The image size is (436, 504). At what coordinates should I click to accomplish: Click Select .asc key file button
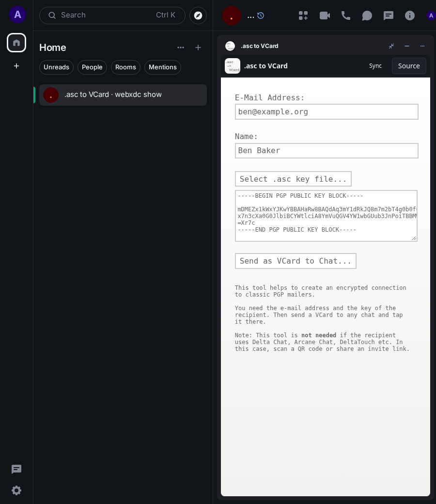[x=293, y=179]
